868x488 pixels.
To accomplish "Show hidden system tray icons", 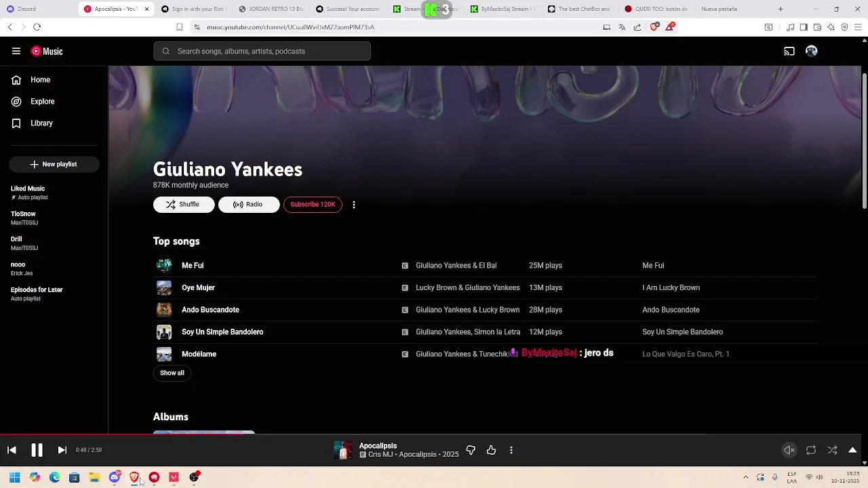I will pyautogui.click(x=746, y=477).
